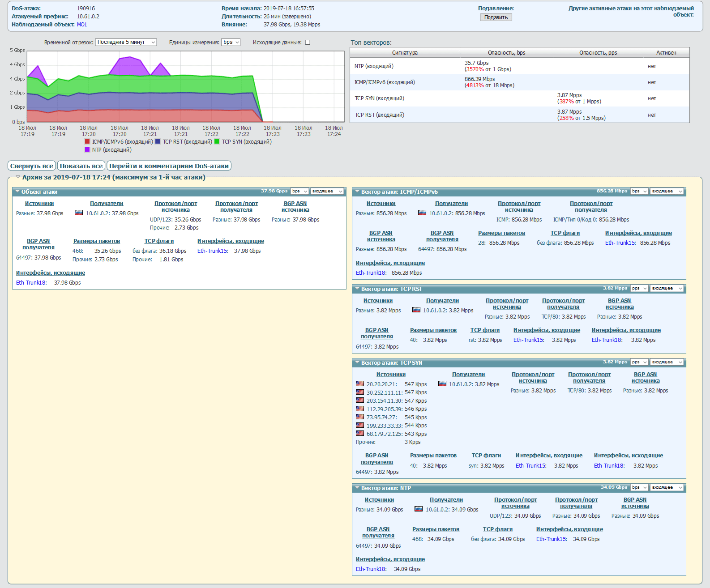Open входящее direction dropdown in Объект атаки header
This screenshot has height=588, width=710.
click(x=327, y=191)
